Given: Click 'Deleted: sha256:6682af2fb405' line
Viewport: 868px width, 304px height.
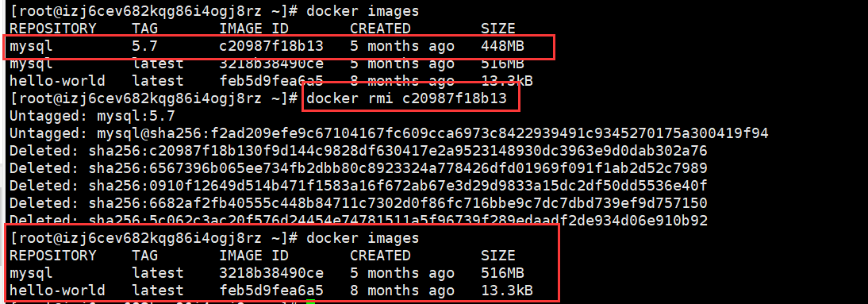Looking at the screenshot, I should pos(358,202).
